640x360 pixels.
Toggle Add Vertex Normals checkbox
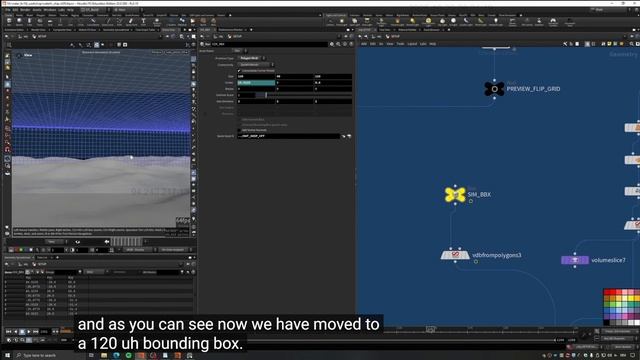pos(239,130)
